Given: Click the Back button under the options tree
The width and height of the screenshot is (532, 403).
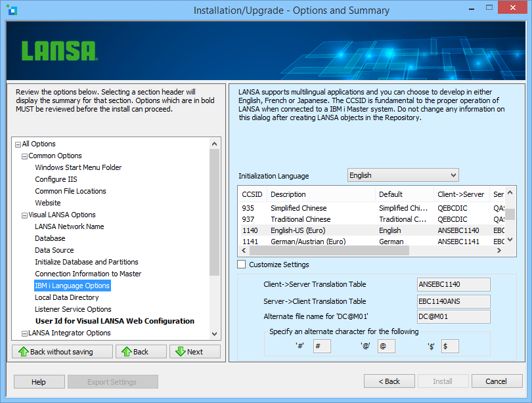Looking at the screenshot, I should pos(141,352).
